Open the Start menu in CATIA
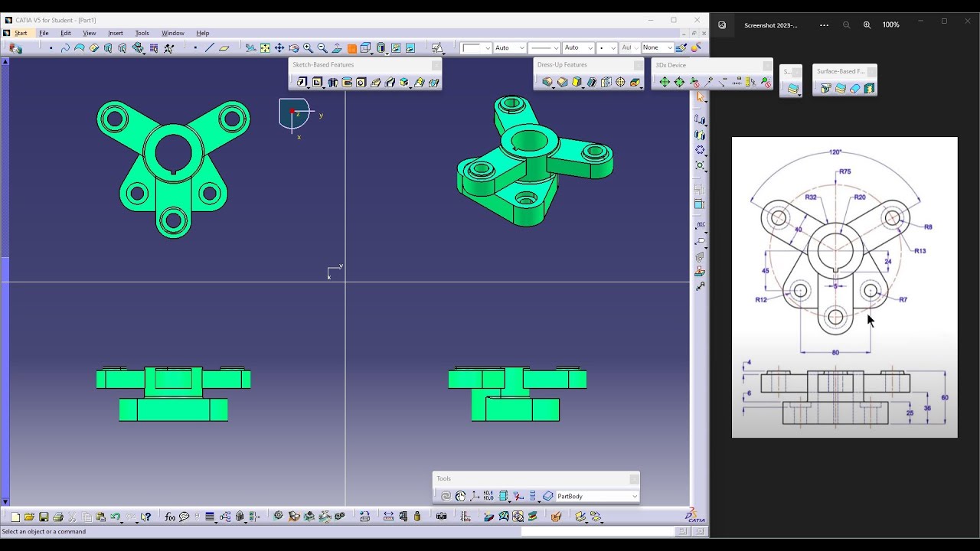This screenshot has height=551, width=980. pyautogui.click(x=21, y=33)
